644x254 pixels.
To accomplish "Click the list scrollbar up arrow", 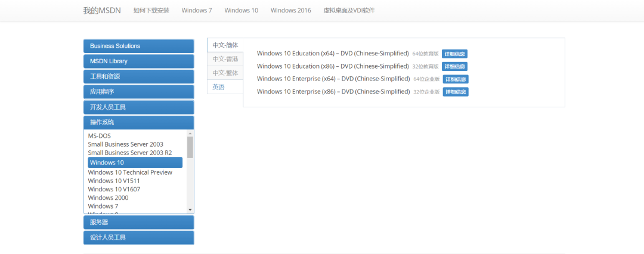I will click(x=190, y=133).
